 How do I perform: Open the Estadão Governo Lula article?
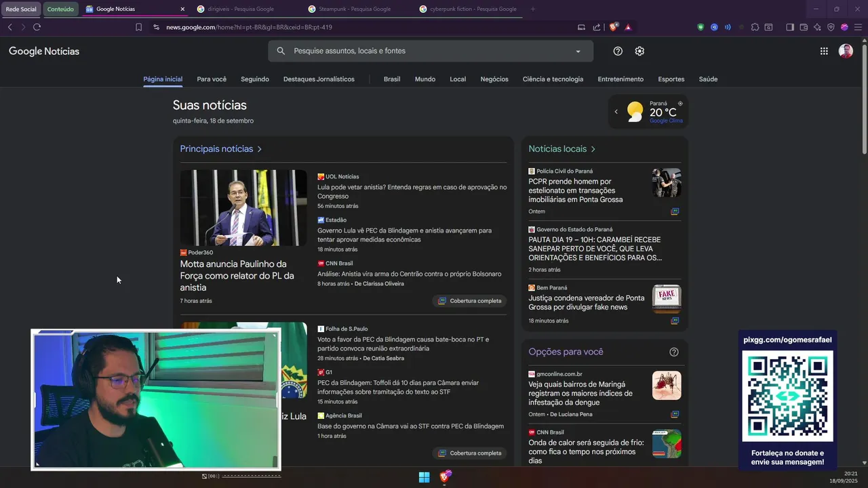[x=404, y=235]
